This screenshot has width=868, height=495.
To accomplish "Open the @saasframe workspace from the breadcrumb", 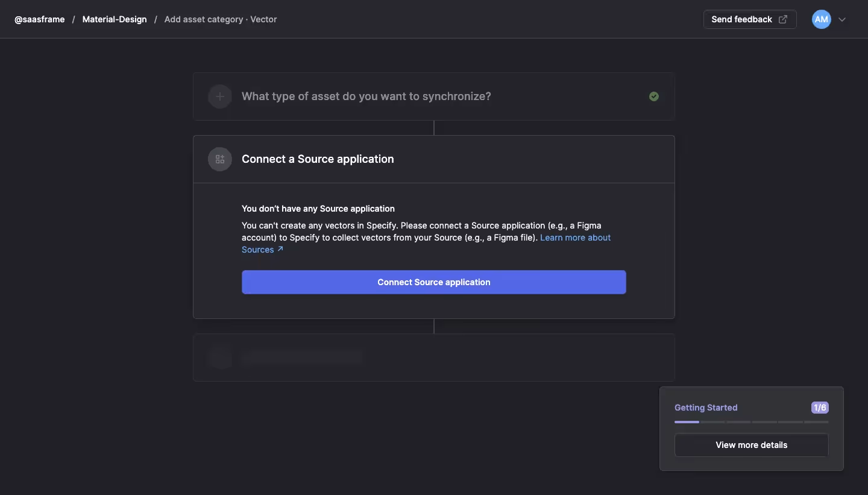I will pyautogui.click(x=39, y=19).
